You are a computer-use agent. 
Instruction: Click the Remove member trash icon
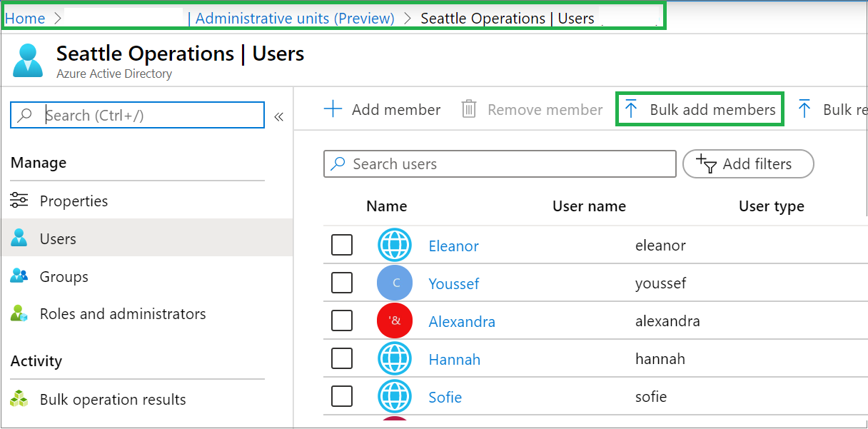(469, 109)
